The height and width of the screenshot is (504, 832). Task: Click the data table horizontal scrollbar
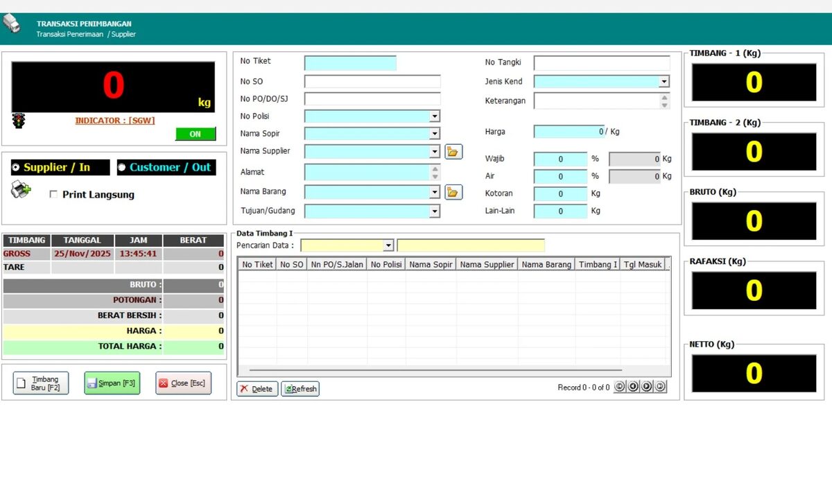(x=435, y=371)
